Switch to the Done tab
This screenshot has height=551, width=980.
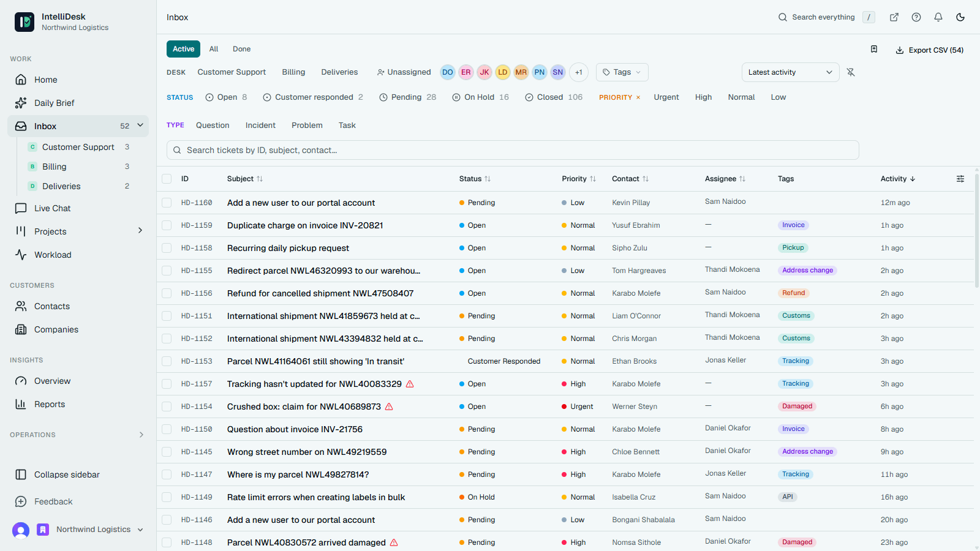click(x=241, y=49)
